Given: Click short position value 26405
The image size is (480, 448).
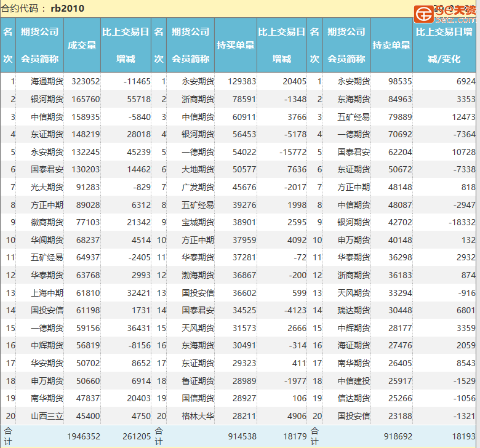Looking at the screenshot, I should pos(400,363).
